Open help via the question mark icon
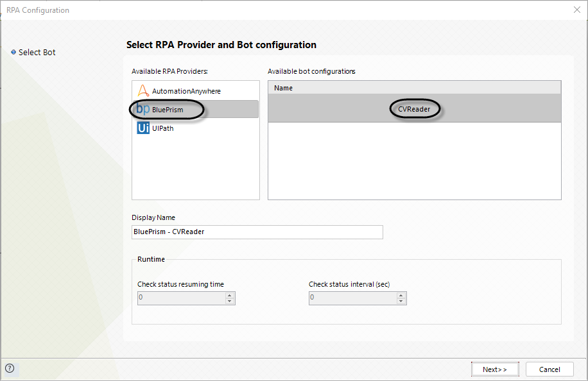Image resolution: width=588 pixels, height=381 pixels. [x=10, y=368]
